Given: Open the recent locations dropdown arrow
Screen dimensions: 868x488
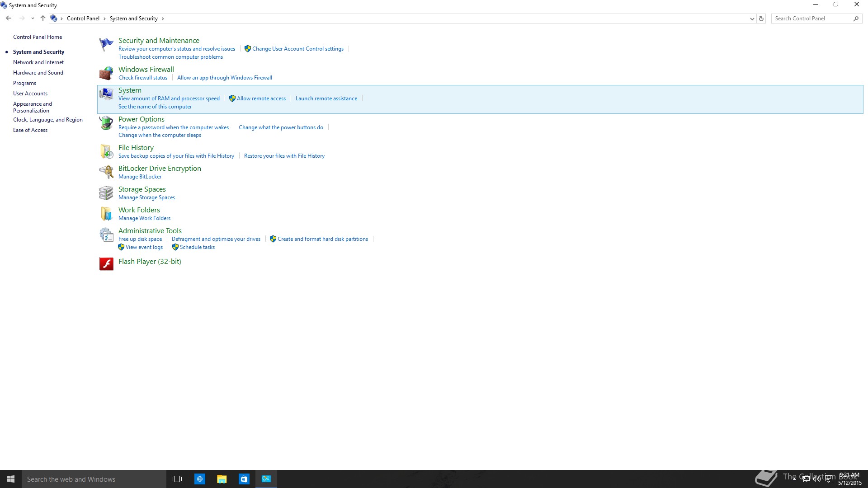Looking at the screenshot, I should click(x=33, y=19).
